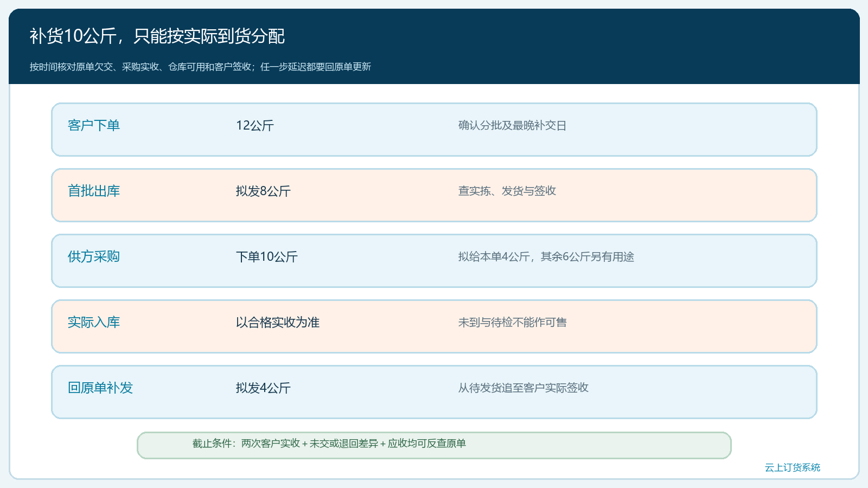The image size is (868, 488).
Task: Click the 从待发货追至客户实际签收 note
Action: 523,388
